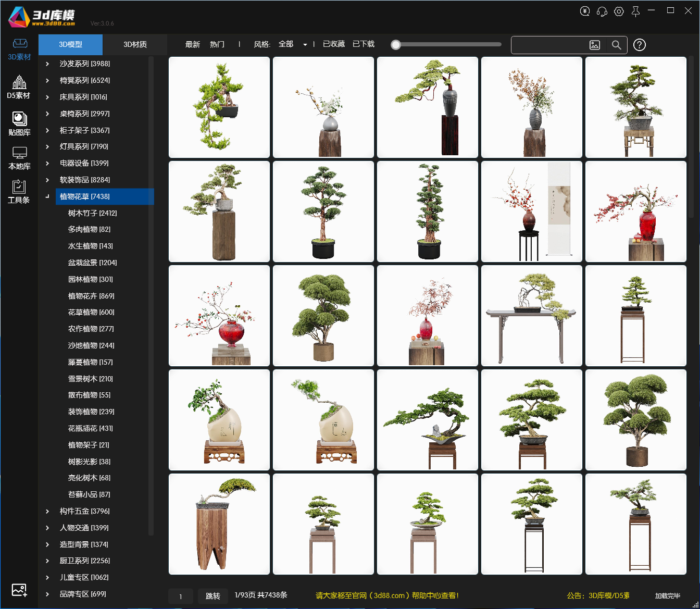
Task: Click the thumbnail size slider handle
Action: coord(396,45)
